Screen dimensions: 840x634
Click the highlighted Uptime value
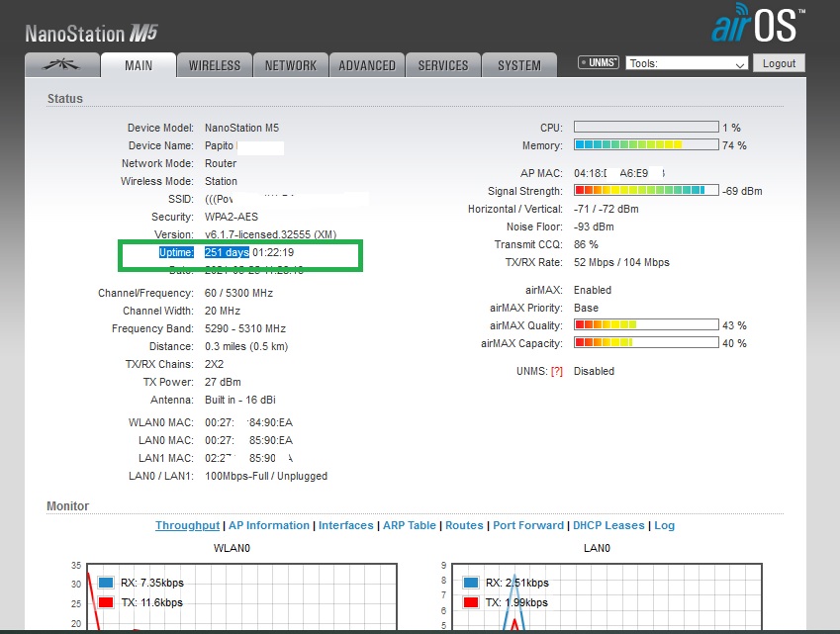(x=227, y=252)
